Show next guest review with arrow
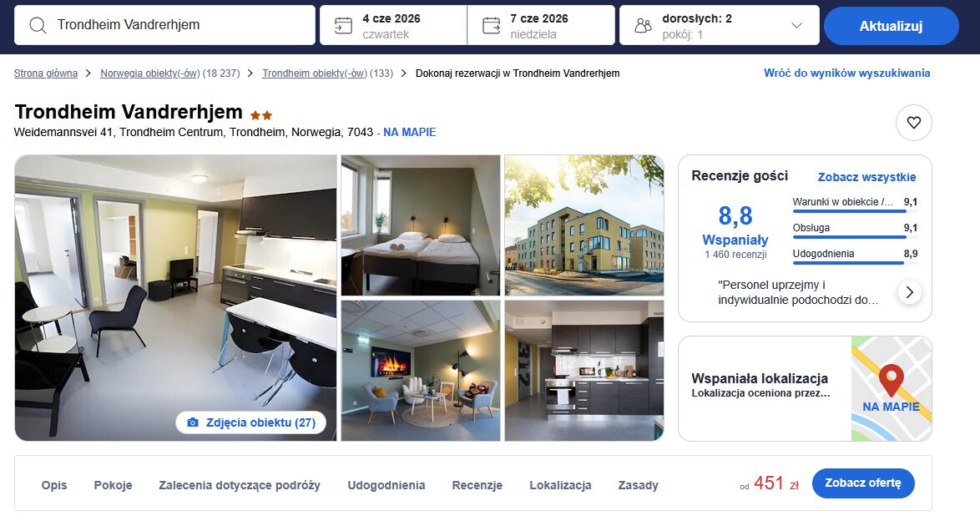The height and width of the screenshot is (521, 980). tap(909, 292)
